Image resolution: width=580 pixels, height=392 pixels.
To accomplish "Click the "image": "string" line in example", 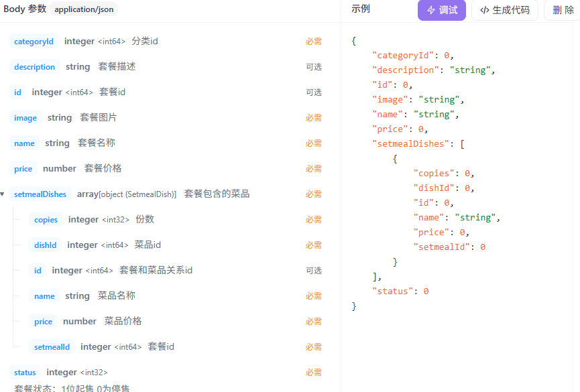I will click(418, 100).
